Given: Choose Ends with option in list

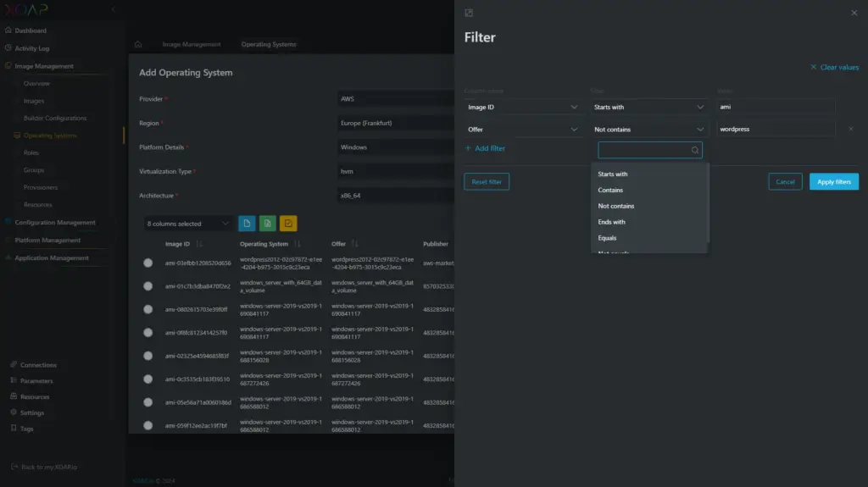Looking at the screenshot, I should pos(649,222).
